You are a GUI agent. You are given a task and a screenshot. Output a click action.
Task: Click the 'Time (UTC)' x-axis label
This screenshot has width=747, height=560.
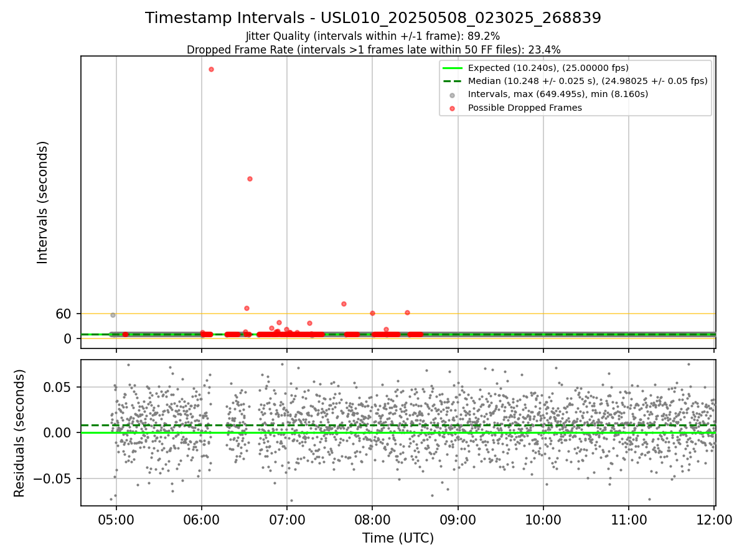click(398, 538)
